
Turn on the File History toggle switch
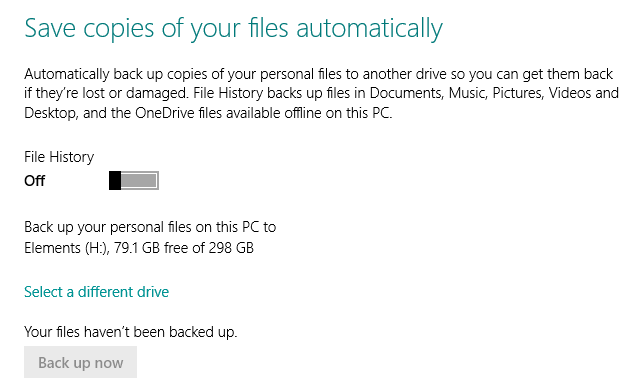[x=134, y=181]
